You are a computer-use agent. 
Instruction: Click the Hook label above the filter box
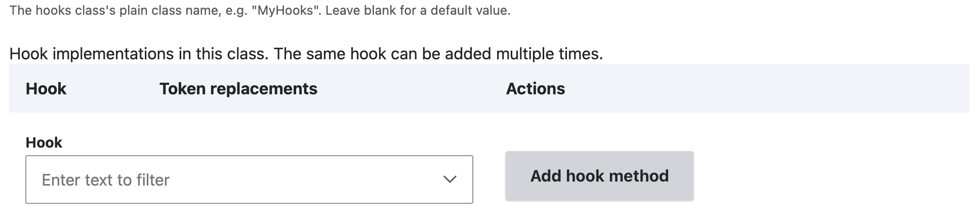[x=44, y=142]
